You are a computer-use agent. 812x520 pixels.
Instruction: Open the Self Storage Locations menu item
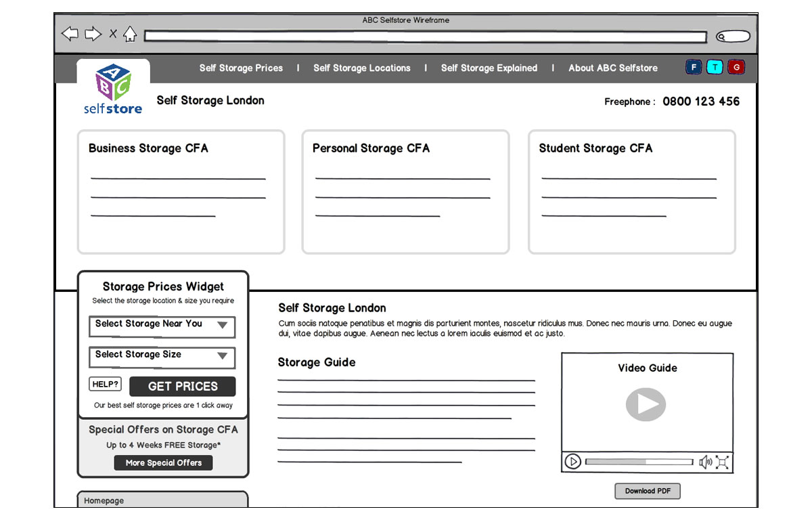point(361,68)
